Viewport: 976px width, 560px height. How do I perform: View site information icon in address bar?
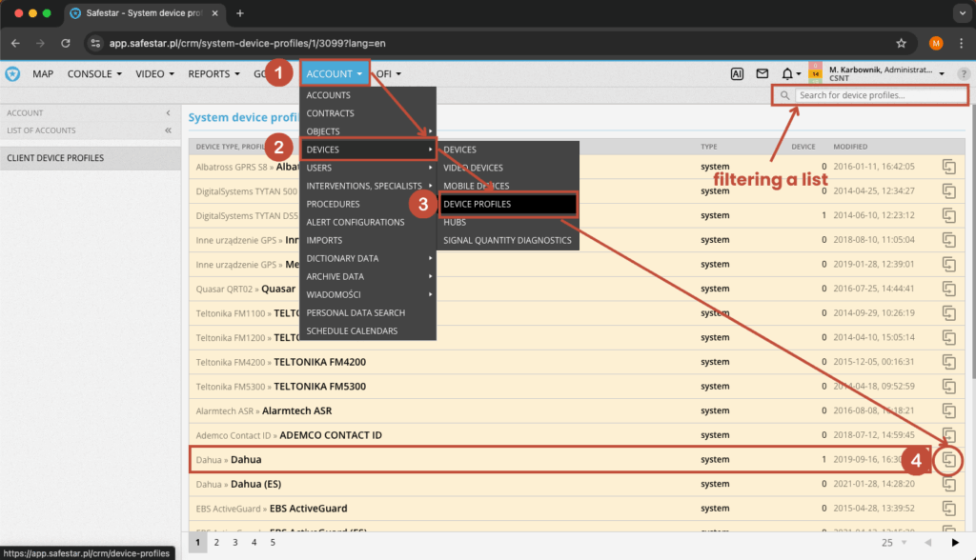pos(95,43)
